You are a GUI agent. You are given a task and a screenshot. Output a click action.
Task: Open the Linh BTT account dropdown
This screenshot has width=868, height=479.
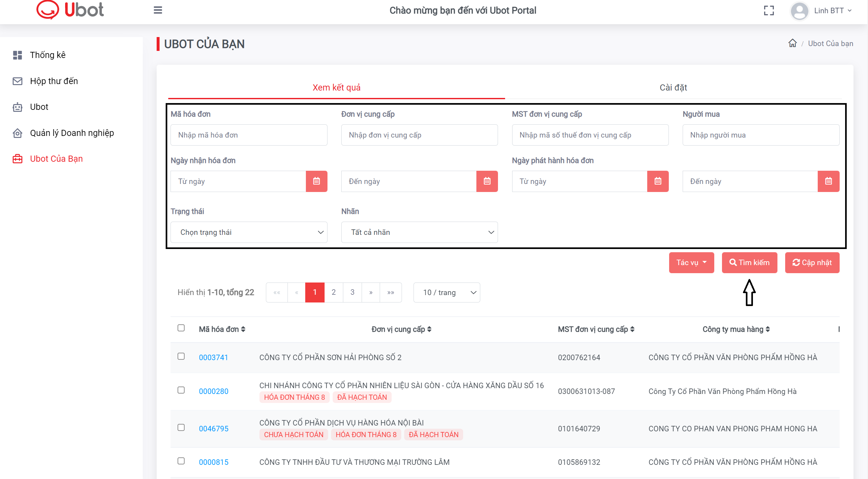[x=833, y=11]
